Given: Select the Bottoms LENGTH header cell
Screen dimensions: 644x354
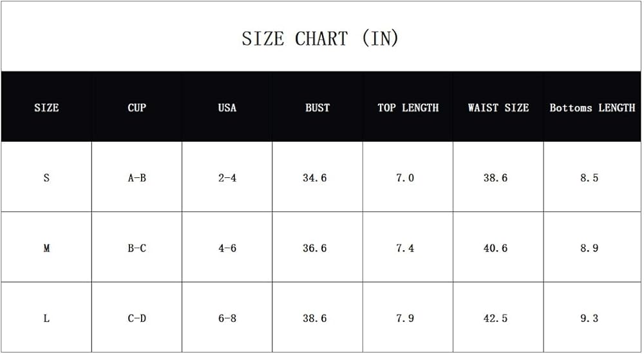Looking at the screenshot, I should coord(592,108).
